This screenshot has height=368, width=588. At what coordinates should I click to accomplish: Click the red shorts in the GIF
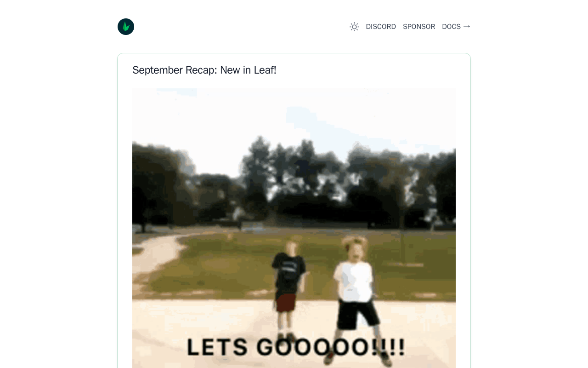[286, 304]
